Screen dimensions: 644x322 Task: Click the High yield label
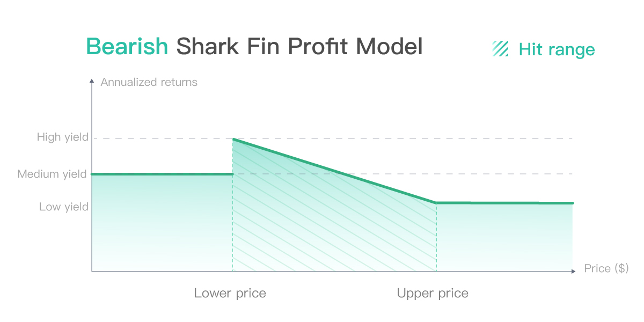(62, 137)
